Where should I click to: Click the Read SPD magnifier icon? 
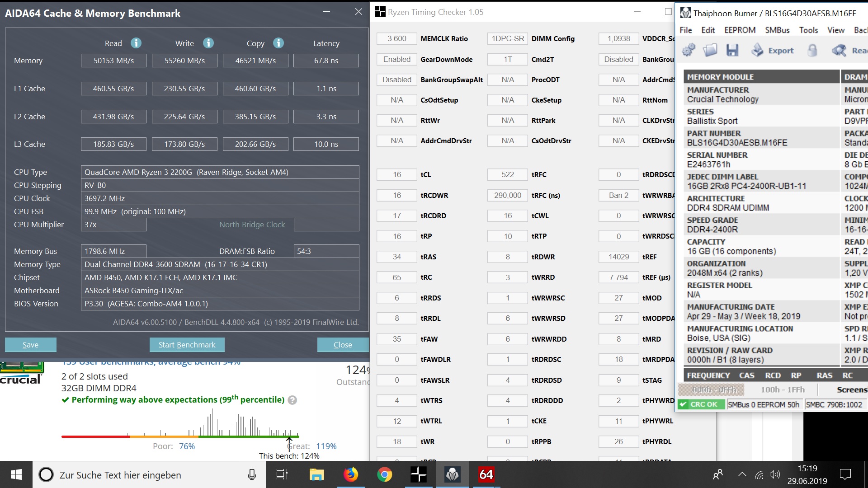click(840, 50)
